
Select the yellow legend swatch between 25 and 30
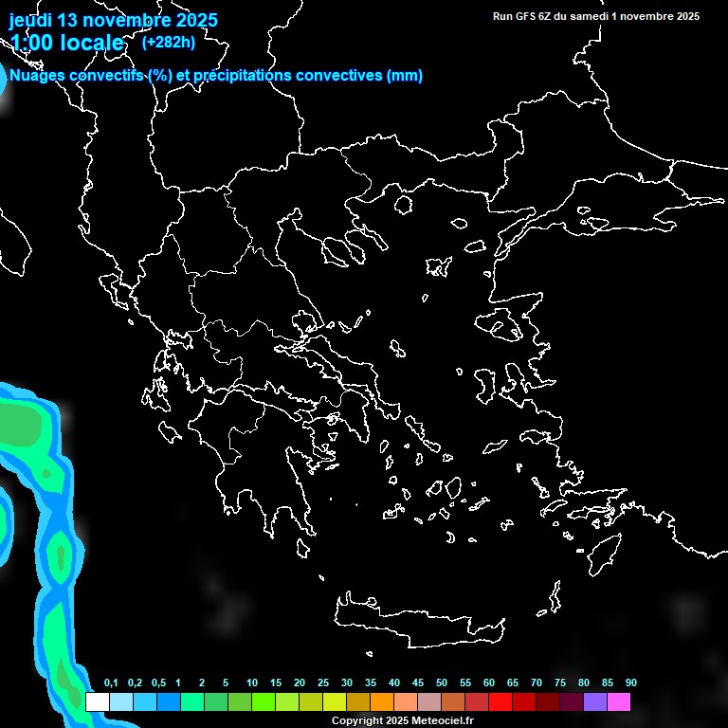(334, 701)
